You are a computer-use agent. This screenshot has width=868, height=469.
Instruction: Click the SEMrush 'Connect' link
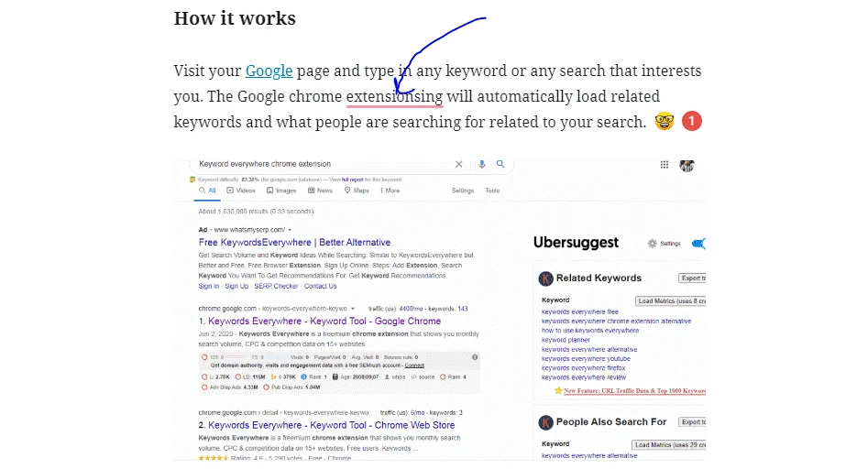click(x=414, y=365)
